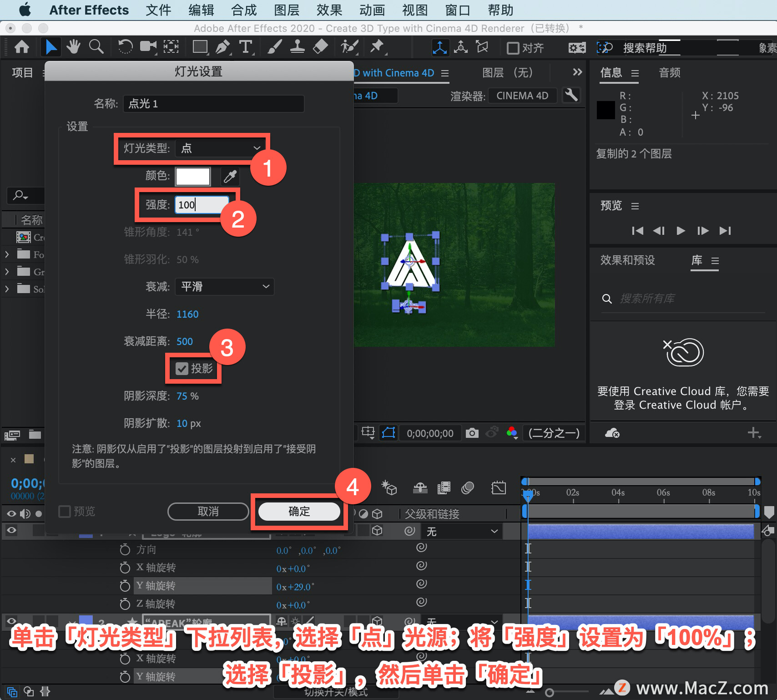
Task: Toggle stopwatch for first Y 轴旋转 property
Action: pos(125,586)
